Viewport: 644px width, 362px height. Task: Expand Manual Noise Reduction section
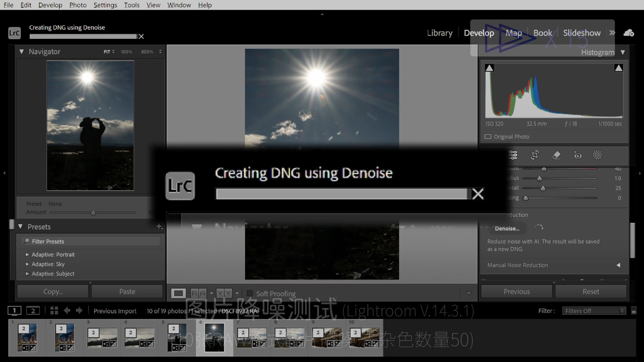coord(618,265)
